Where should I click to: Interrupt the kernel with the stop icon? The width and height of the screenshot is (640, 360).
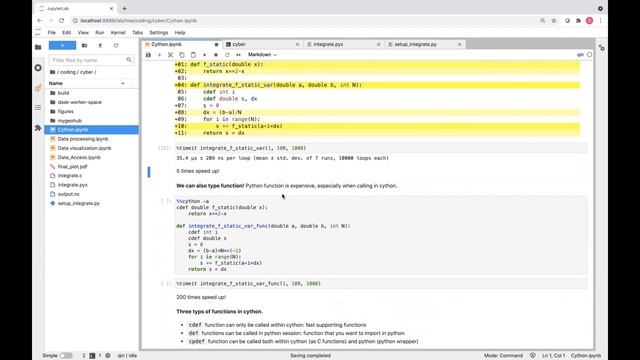pyautogui.click(x=216, y=55)
